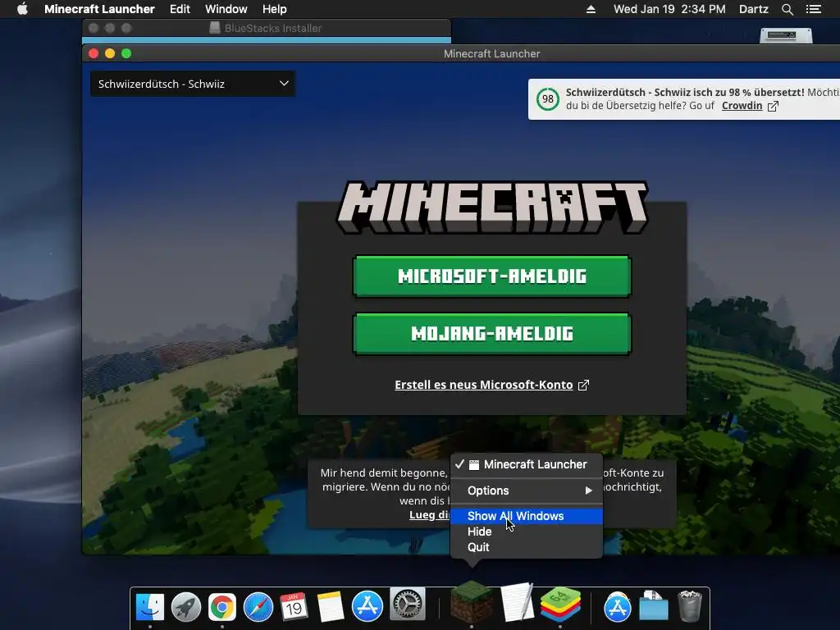Open the Trash in the dock
Image resolution: width=840 pixels, height=630 pixels.
689,607
